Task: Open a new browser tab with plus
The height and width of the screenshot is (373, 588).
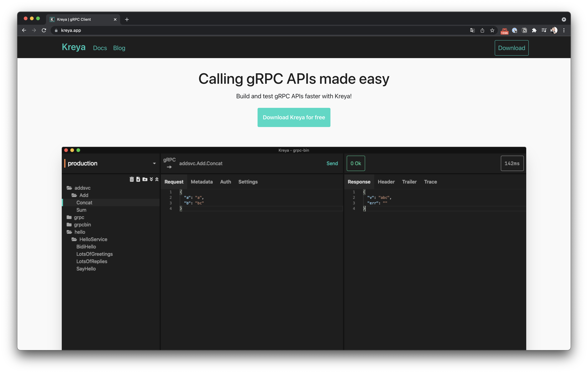Action: 127,20
